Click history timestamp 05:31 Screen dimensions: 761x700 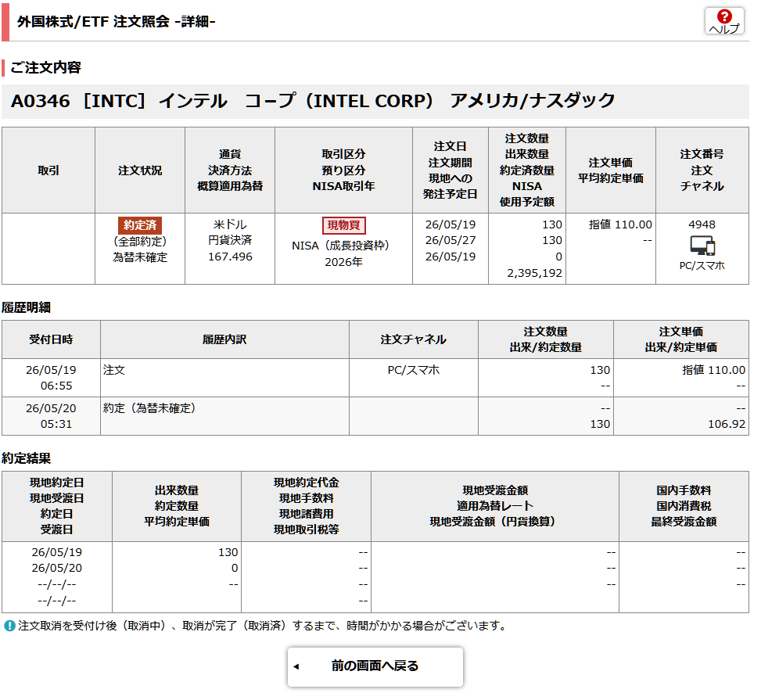coord(56,424)
